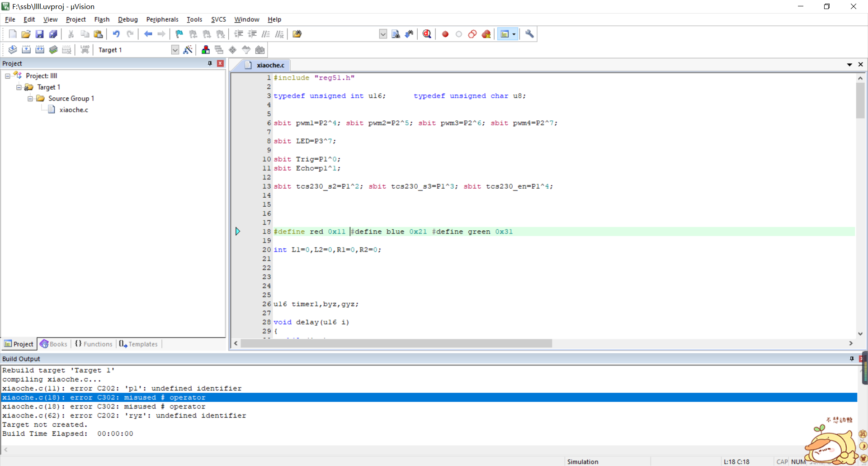Disable all breakpoints icon
This screenshot has height=466, width=868.
pyautogui.click(x=472, y=34)
